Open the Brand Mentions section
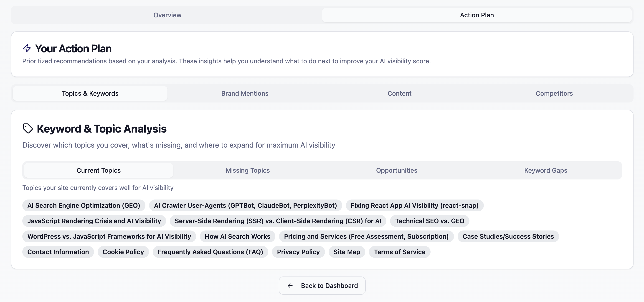The image size is (644, 302). (x=244, y=93)
